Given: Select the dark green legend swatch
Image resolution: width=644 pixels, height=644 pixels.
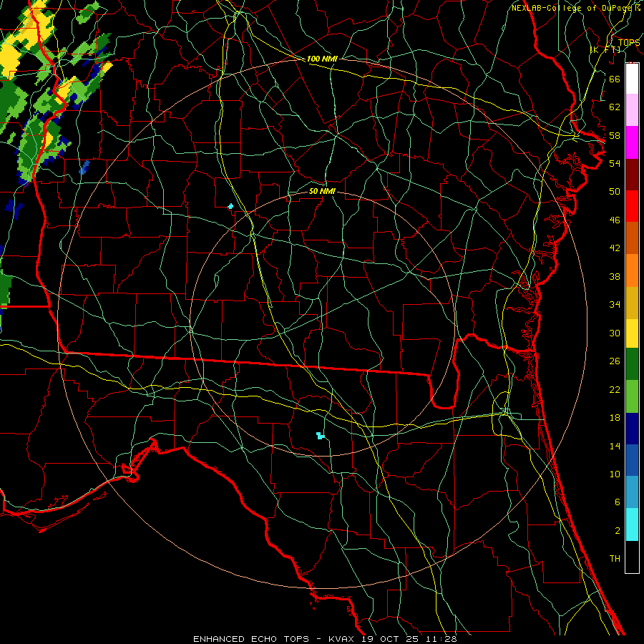Looking at the screenshot, I should [x=632, y=364].
